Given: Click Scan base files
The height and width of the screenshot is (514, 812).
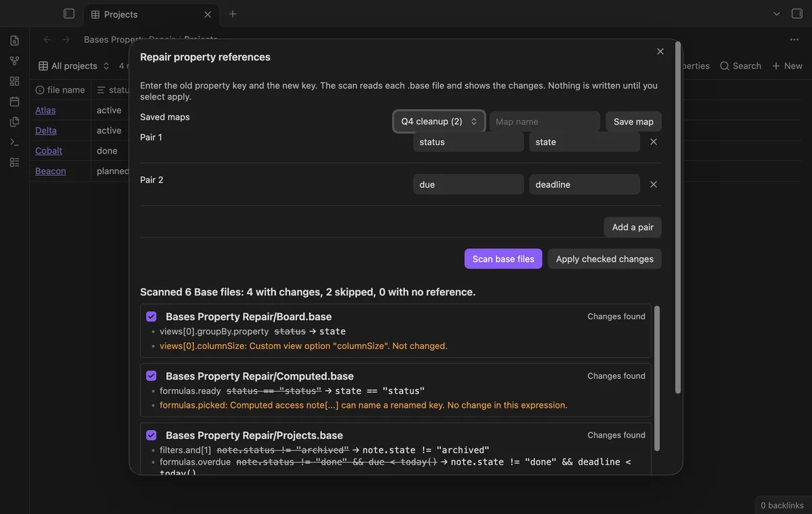Looking at the screenshot, I should tap(503, 259).
